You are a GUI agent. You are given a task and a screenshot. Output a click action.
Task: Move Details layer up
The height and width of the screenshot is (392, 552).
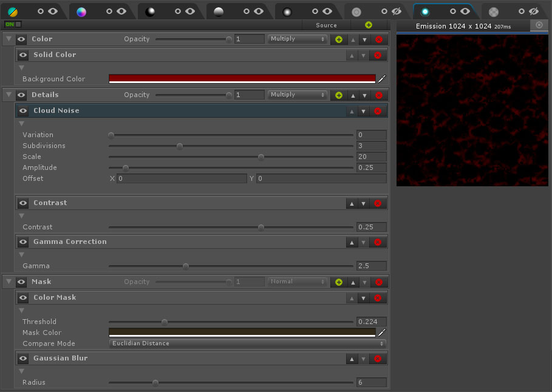353,95
